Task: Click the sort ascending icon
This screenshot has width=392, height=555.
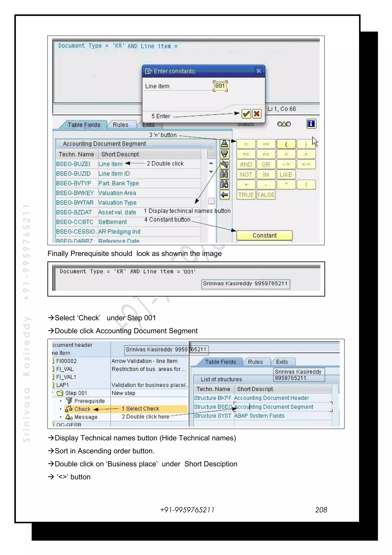Action: (x=224, y=144)
